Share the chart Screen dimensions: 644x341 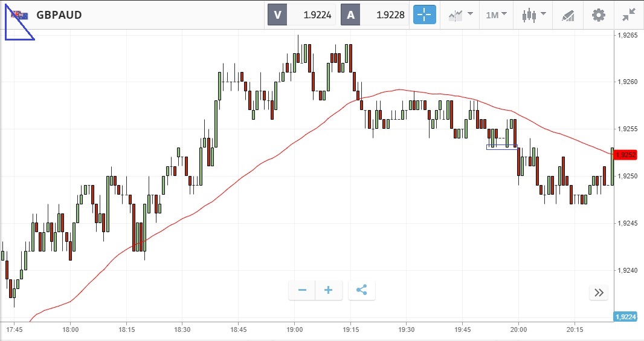coord(361,290)
